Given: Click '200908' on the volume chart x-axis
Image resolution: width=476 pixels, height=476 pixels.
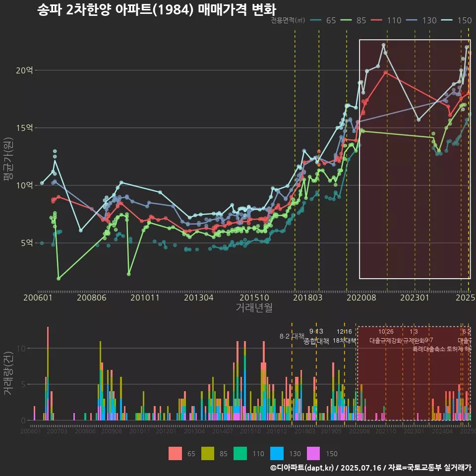Looking at the screenshot, I should (x=112, y=431).
